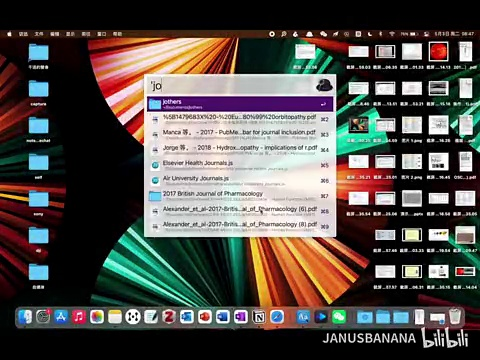Open Safari from the dock
This screenshot has width=480, height=360.
(x=277, y=317)
